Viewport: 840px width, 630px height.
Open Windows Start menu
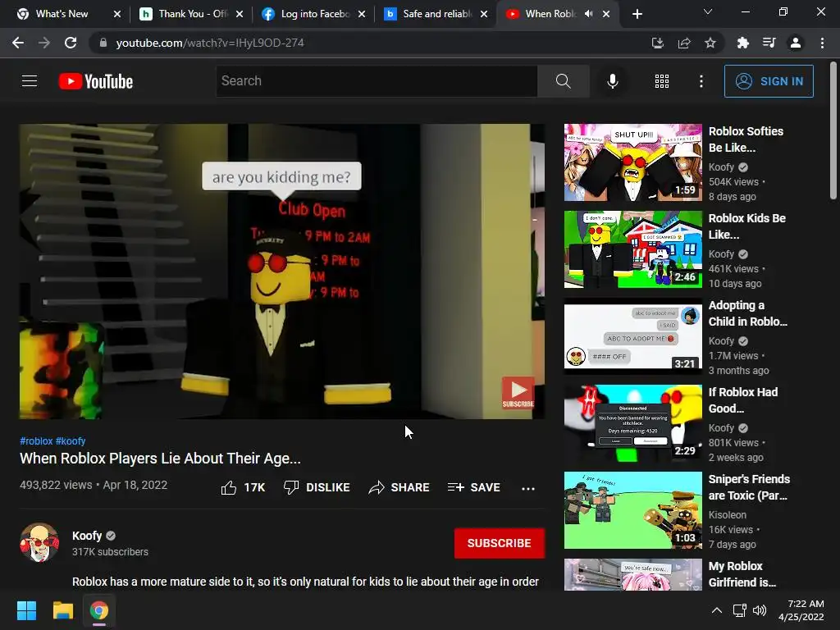[26, 610]
